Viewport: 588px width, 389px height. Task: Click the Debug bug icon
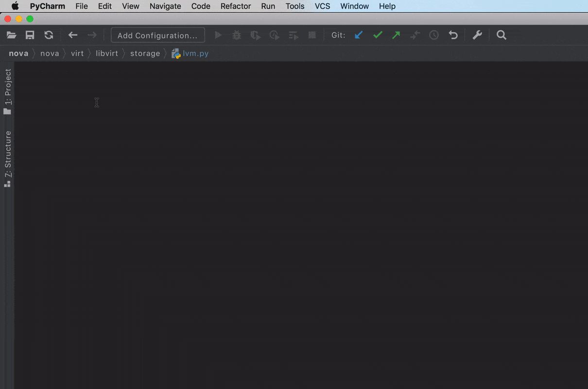click(x=237, y=35)
